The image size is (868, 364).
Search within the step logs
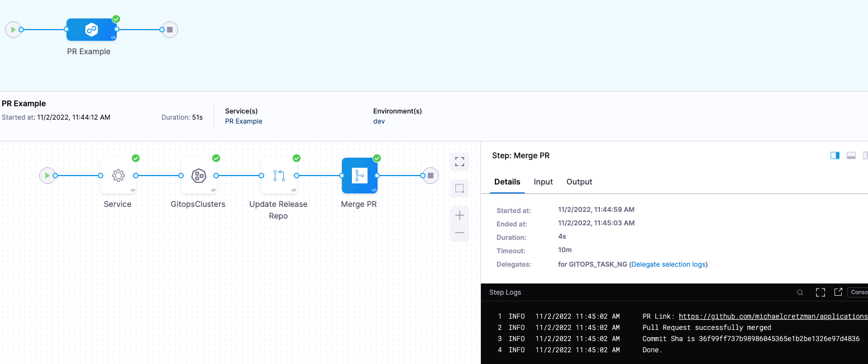click(800, 292)
